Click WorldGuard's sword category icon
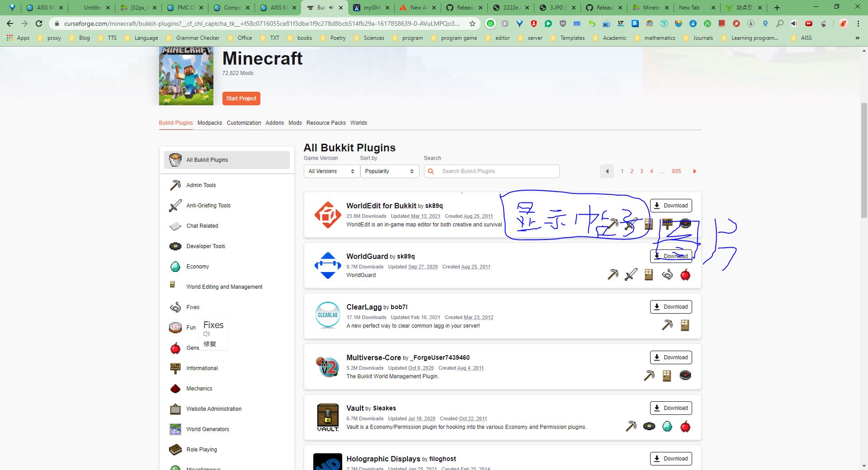Image resolution: width=868 pixels, height=470 pixels. (x=631, y=275)
